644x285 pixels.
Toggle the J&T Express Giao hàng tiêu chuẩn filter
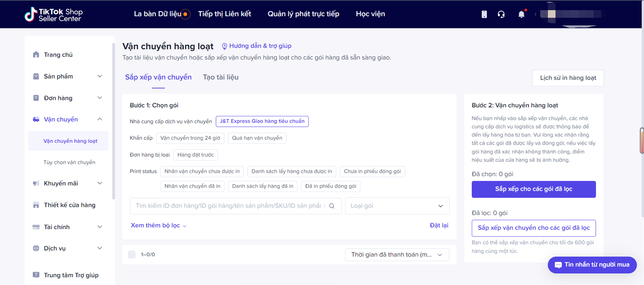click(x=262, y=121)
